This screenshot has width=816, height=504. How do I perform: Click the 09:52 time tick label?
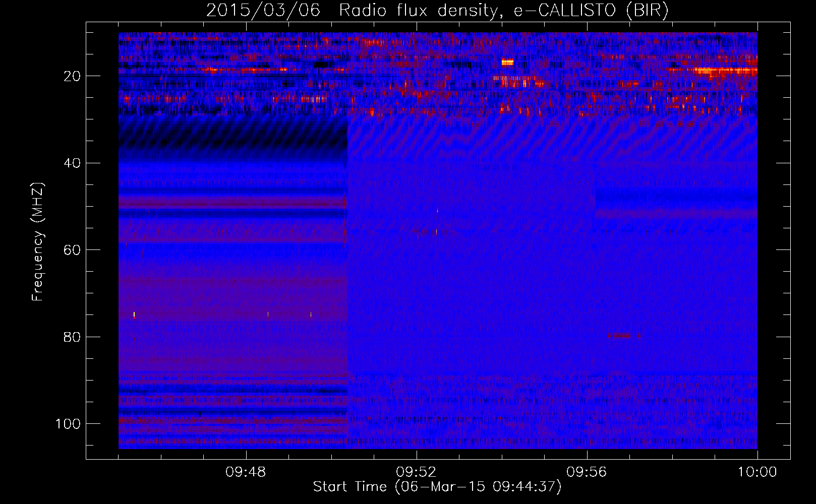[x=416, y=472]
